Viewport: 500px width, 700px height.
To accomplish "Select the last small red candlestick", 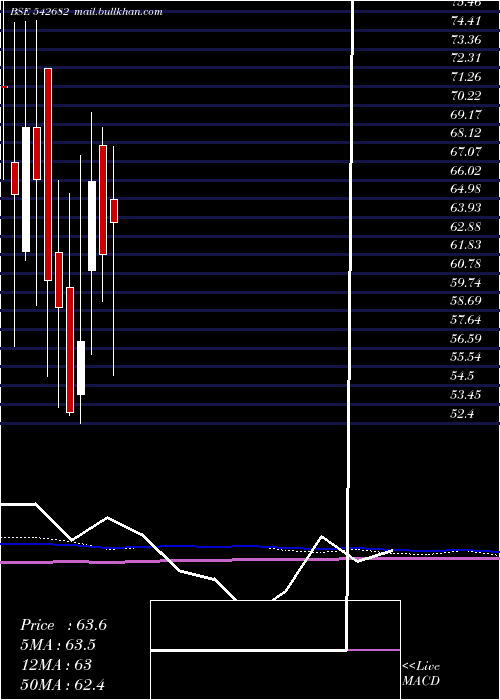I will coord(114,211).
